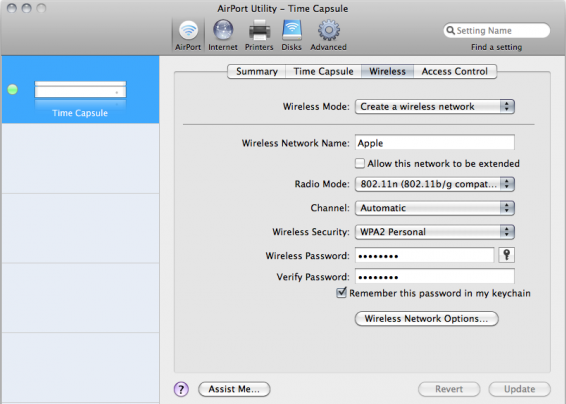
Task: Open the Channel dropdown set to Automatic
Action: coord(435,208)
